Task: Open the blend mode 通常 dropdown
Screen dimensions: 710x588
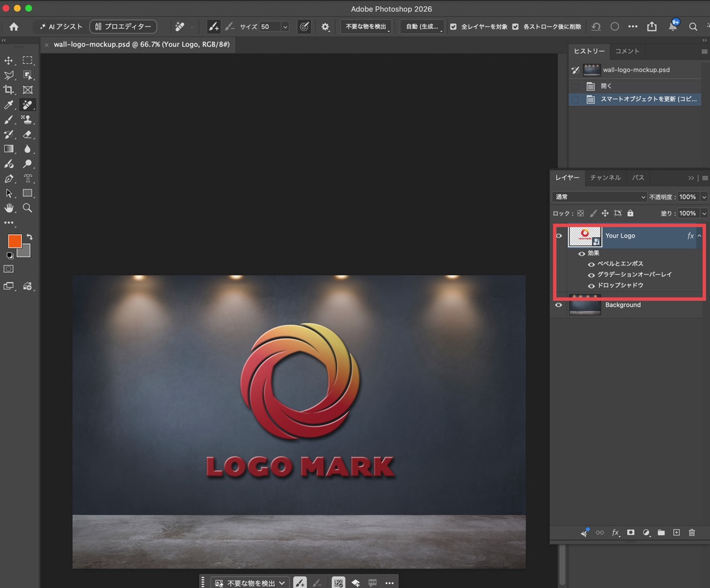Action: click(x=599, y=197)
